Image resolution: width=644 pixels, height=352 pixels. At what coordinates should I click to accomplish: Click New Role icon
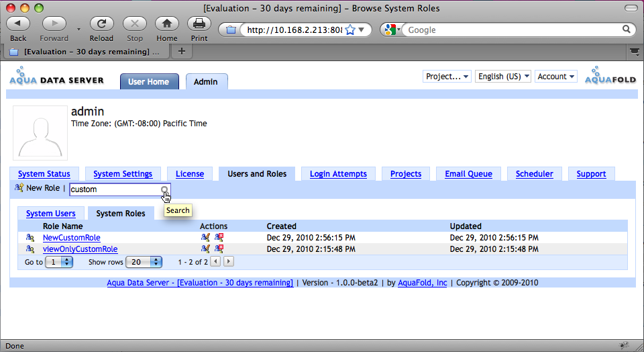(x=19, y=187)
